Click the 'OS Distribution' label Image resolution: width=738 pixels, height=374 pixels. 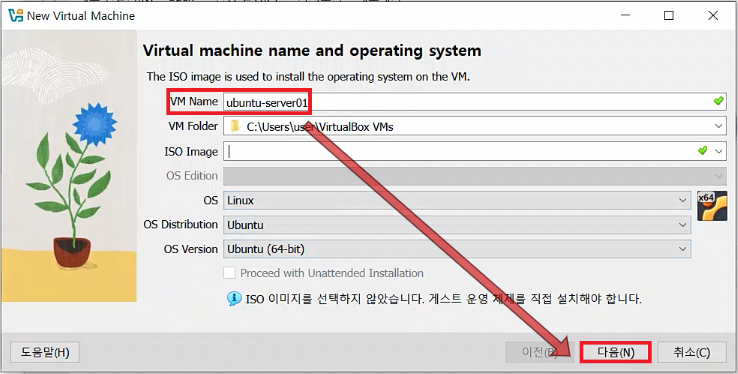click(181, 224)
